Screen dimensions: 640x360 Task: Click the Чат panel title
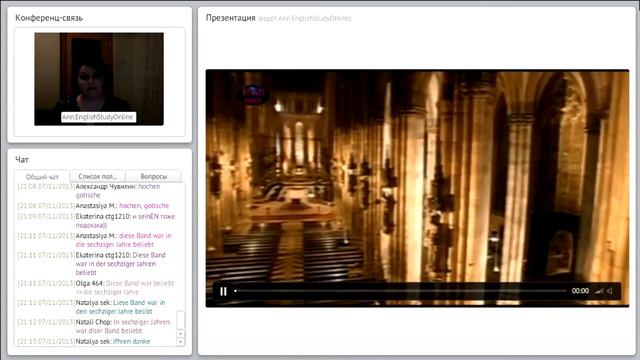[x=22, y=160]
